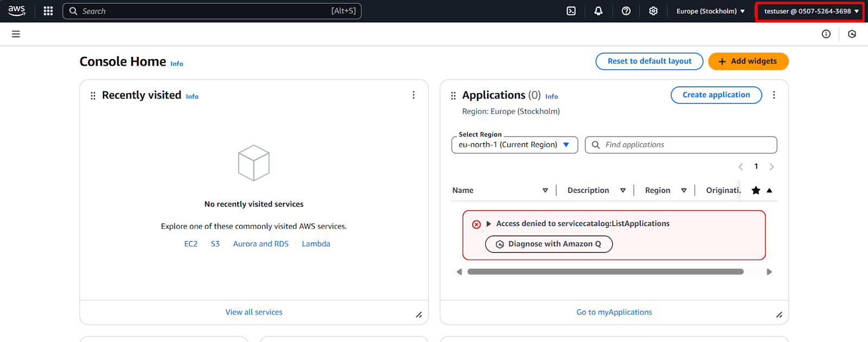Sort the Name column
Screen dimensions: 868x342
click(545, 190)
